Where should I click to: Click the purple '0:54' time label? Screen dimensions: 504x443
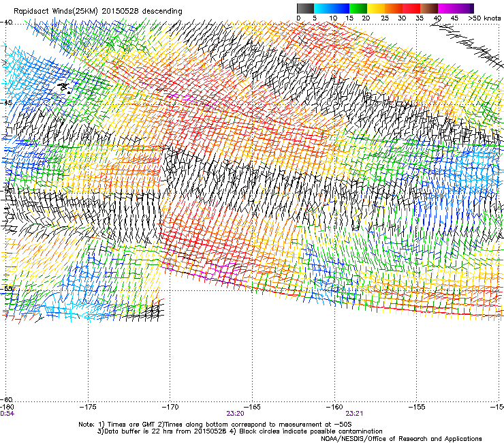coord(7,414)
